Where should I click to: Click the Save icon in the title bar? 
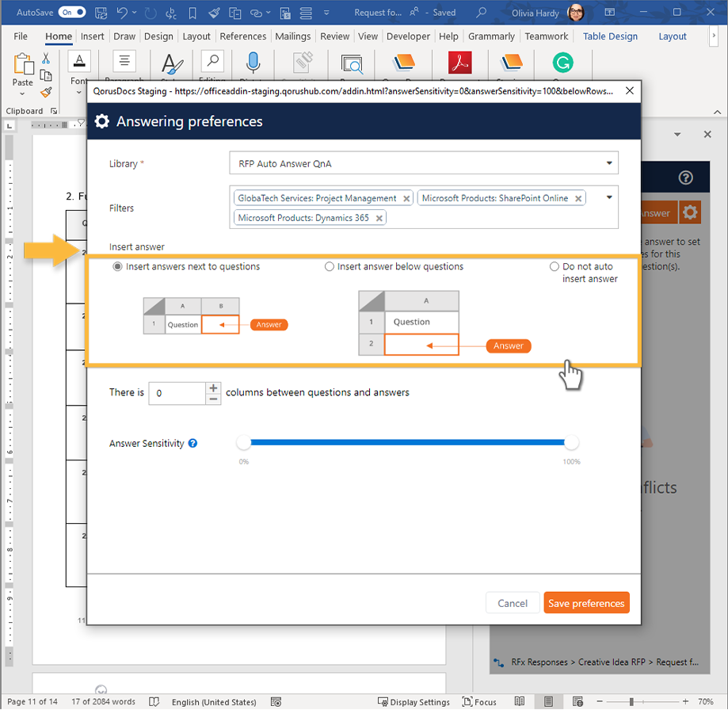pyautogui.click(x=101, y=13)
